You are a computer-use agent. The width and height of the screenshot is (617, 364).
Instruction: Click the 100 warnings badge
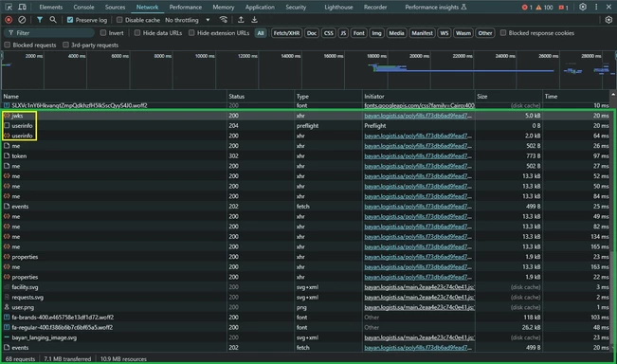coord(545,7)
